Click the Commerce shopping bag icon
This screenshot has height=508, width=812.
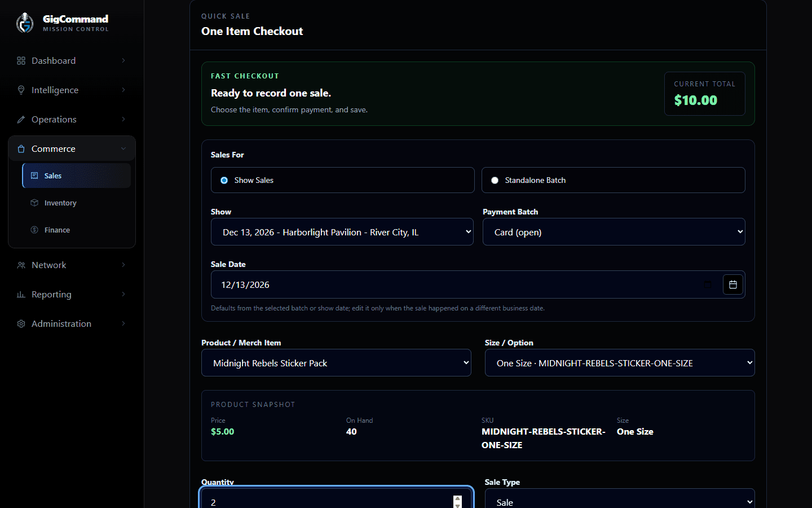coord(21,149)
